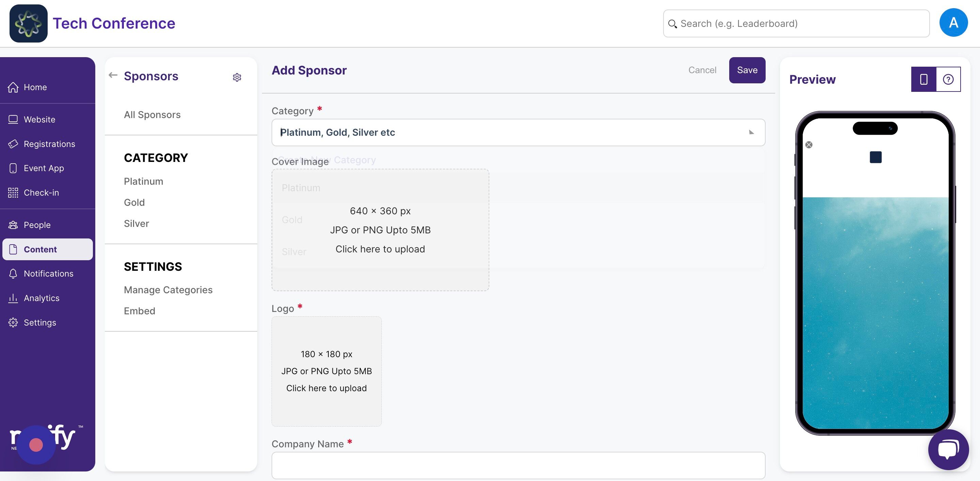The height and width of the screenshot is (481, 980).
Task: Click the back arrow beside Sponsors
Action: tap(113, 75)
